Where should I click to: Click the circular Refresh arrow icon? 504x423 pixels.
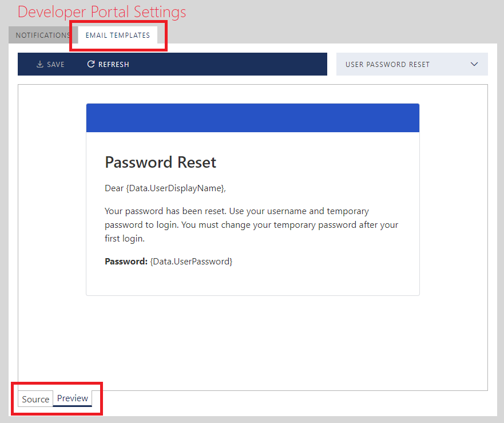coord(90,65)
